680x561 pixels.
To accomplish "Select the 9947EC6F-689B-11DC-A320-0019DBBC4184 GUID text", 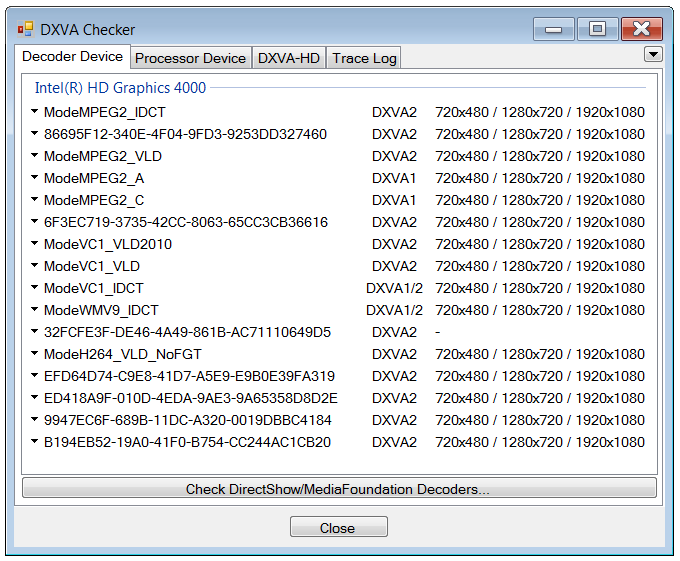I will (188, 421).
